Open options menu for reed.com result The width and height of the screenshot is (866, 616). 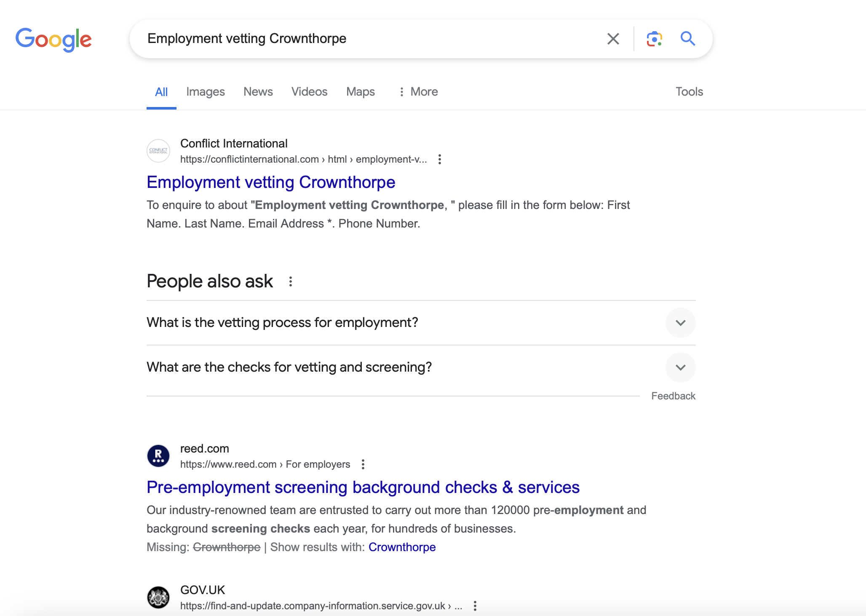(x=363, y=464)
